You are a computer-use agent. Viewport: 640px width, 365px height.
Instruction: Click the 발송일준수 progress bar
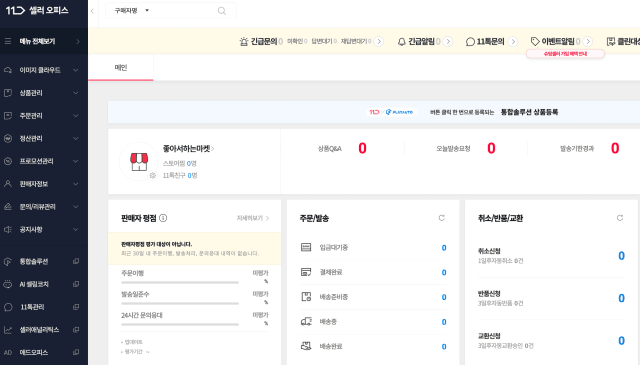point(180,303)
